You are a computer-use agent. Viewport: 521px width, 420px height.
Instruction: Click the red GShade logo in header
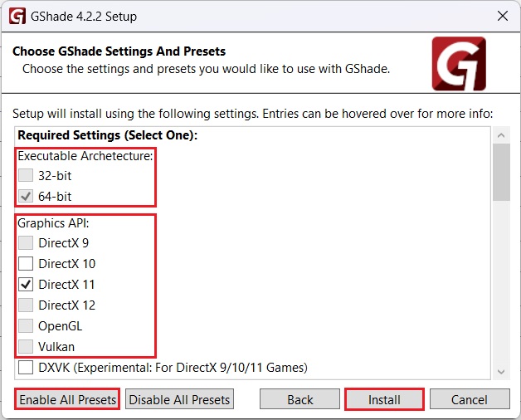(458, 63)
